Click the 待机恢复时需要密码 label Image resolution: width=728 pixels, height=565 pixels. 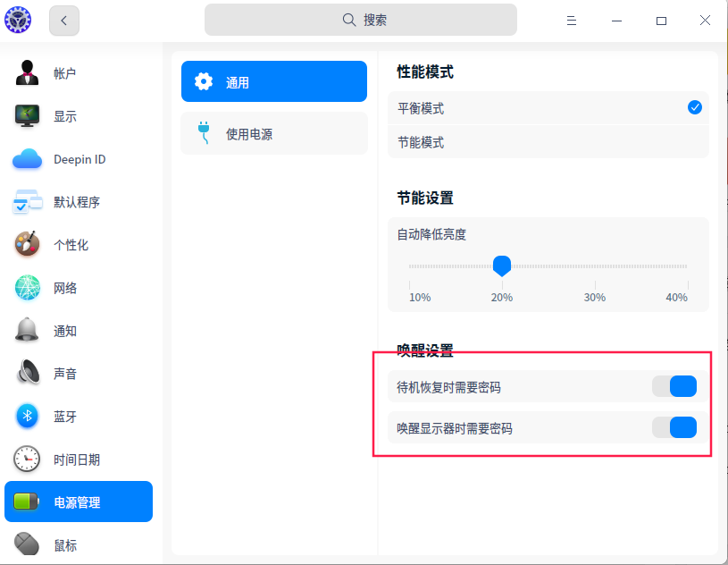448,387
